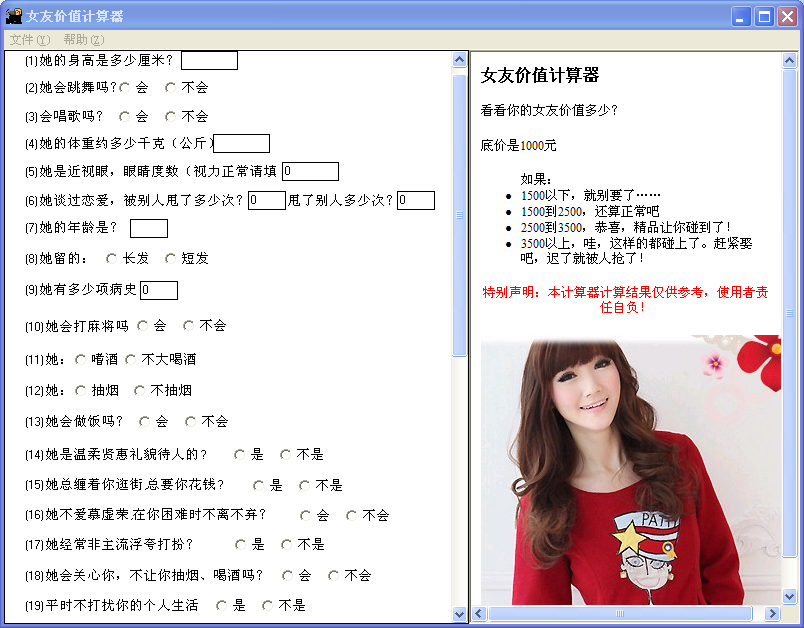Click the right panel scroll-up arrow
The width and height of the screenshot is (804, 628).
(x=790, y=61)
